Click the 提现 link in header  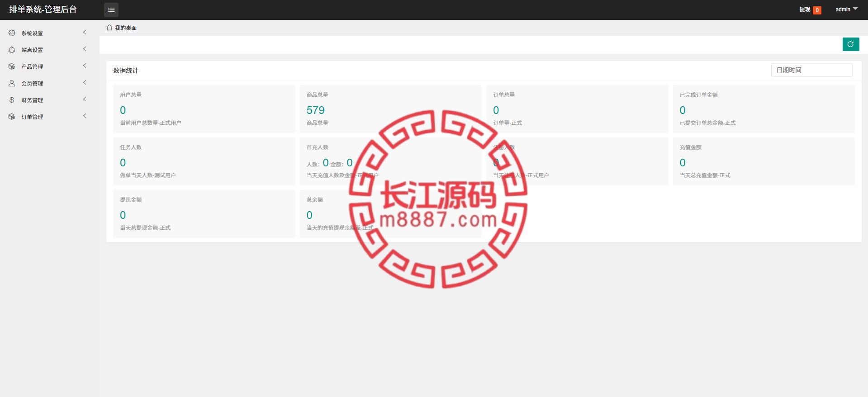click(x=805, y=9)
